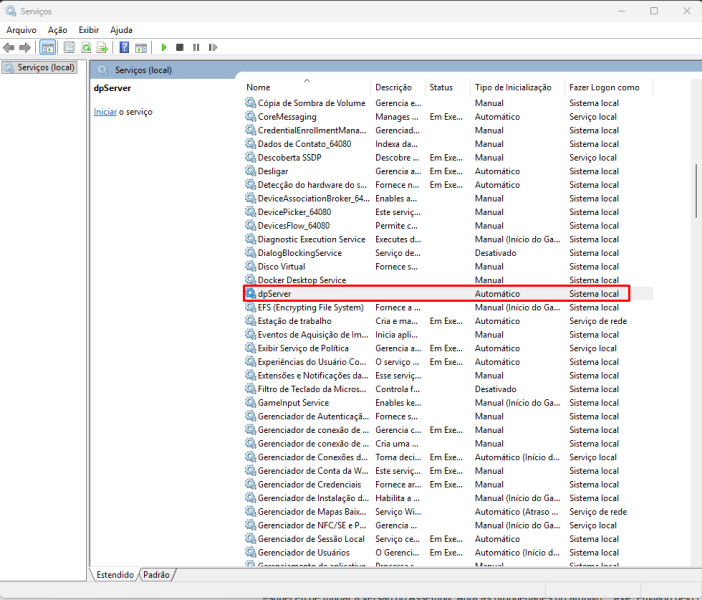This screenshot has width=702, height=600.
Task: Select the GameInput Service row
Action: point(448,403)
